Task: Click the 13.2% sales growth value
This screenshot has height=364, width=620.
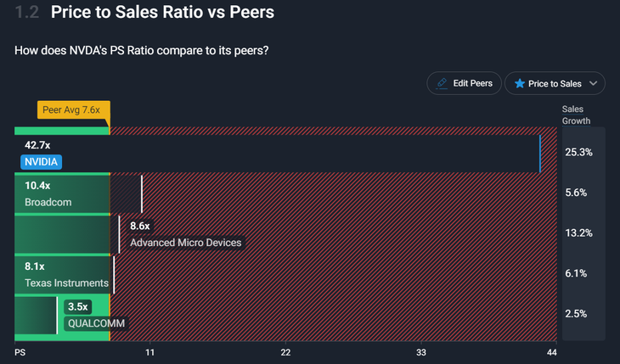Action: click(578, 233)
